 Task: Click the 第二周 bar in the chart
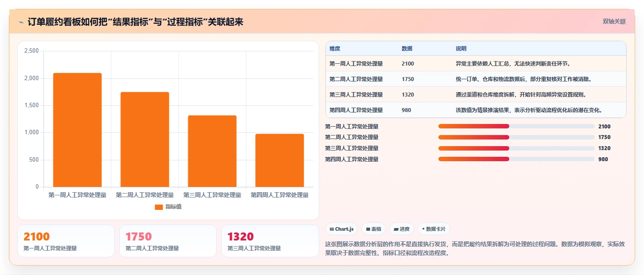coord(144,139)
